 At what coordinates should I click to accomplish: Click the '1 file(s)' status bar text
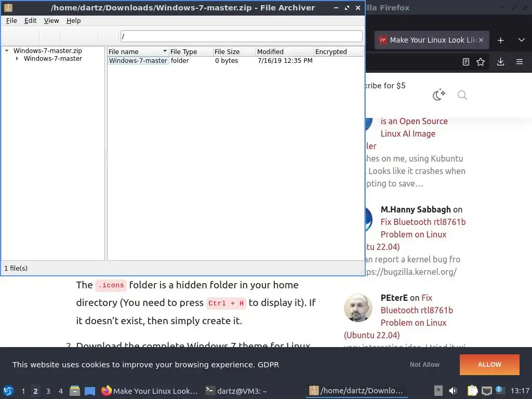[16, 268]
